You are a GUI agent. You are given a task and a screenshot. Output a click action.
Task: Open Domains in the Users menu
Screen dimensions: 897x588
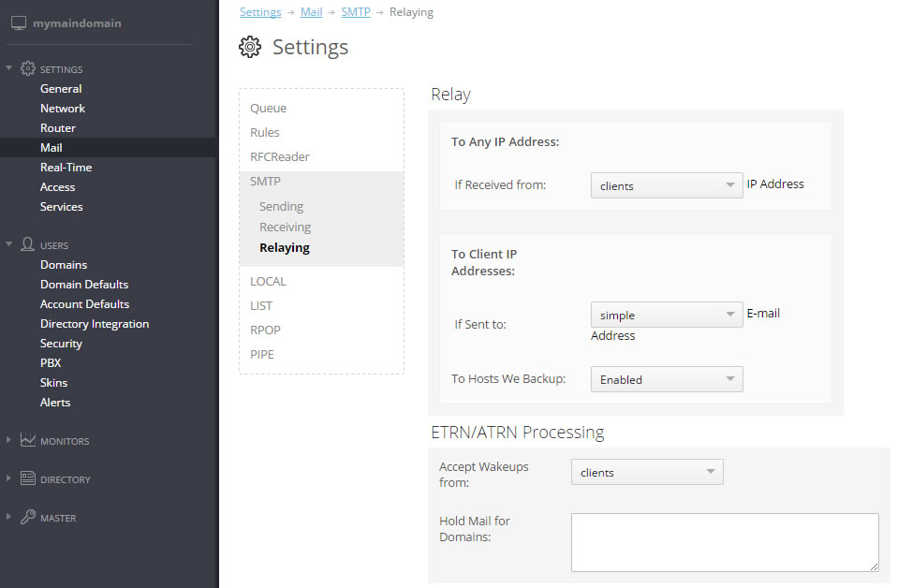tap(64, 265)
